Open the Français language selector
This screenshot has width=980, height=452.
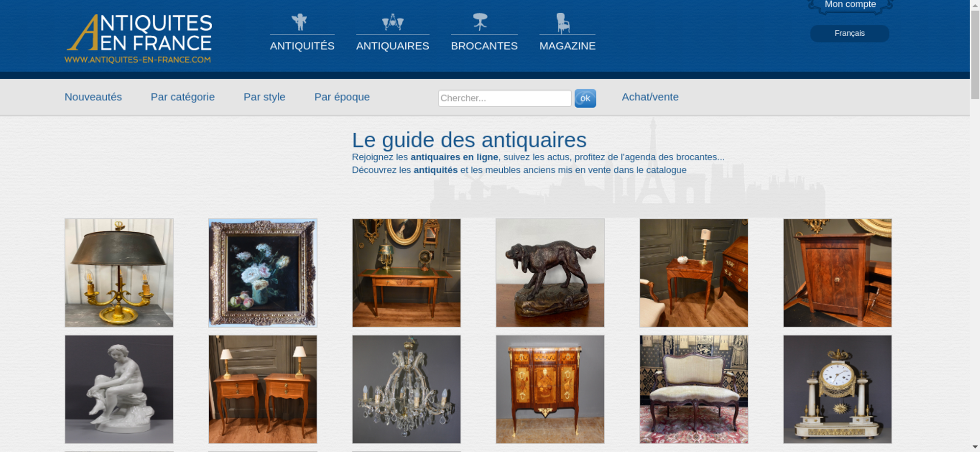coord(850,33)
